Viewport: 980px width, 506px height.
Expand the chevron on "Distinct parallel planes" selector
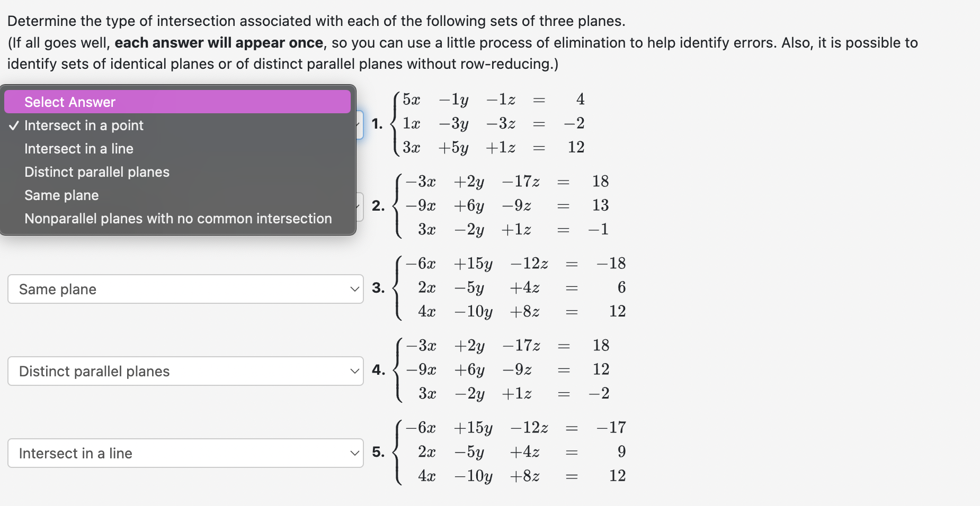[x=354, y=371]
